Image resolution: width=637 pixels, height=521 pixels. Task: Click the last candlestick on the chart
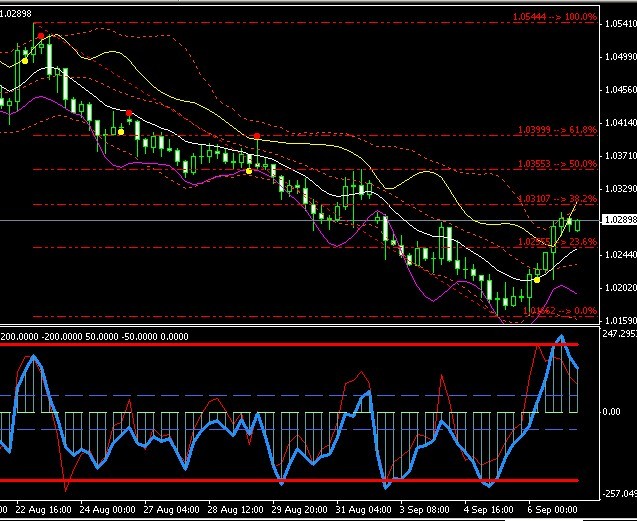click(578, 225)
